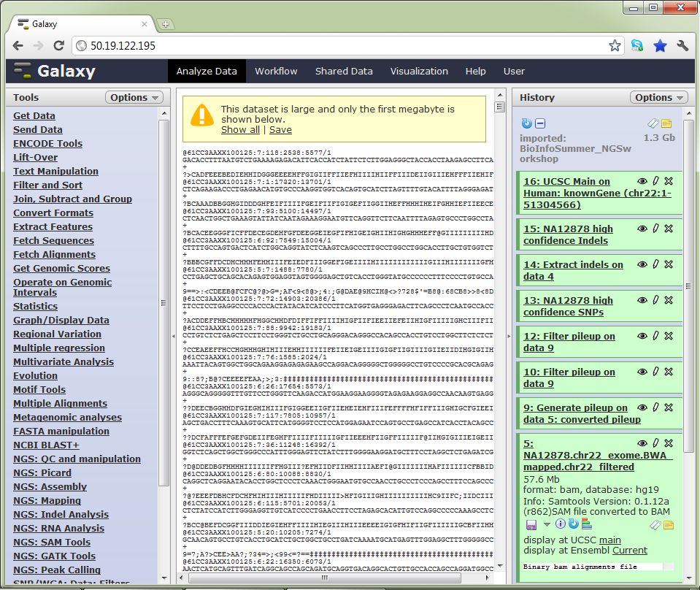The height and width of the screenshot is (590, 700).
Task: Expand download arrow next to dataset 5 save icon
Action: coord(547,524)
